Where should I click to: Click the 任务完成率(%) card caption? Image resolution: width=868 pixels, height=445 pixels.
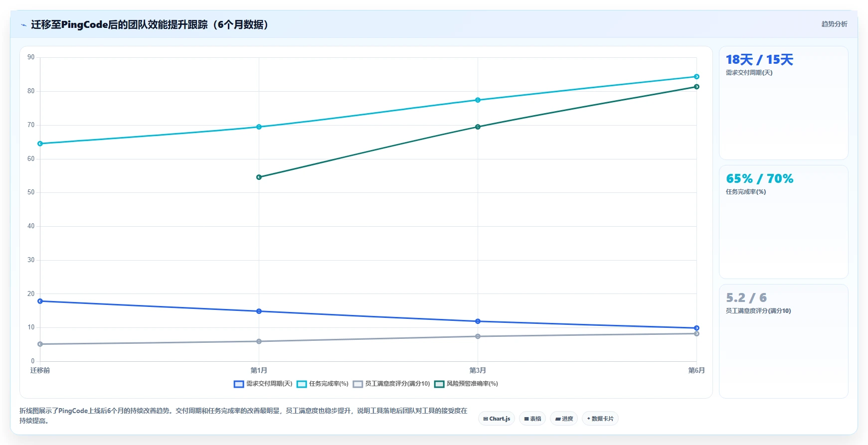click(x=746, y=192)
